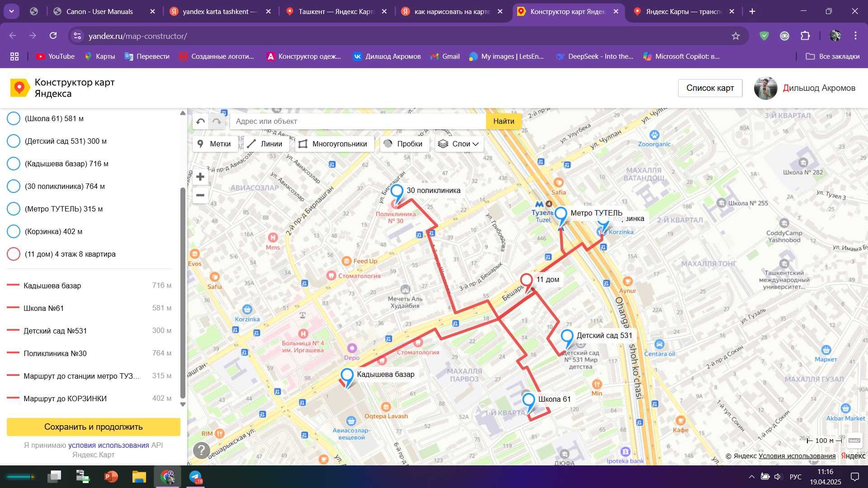
Task: Open map Условия использования link
Action: [797, 455]
